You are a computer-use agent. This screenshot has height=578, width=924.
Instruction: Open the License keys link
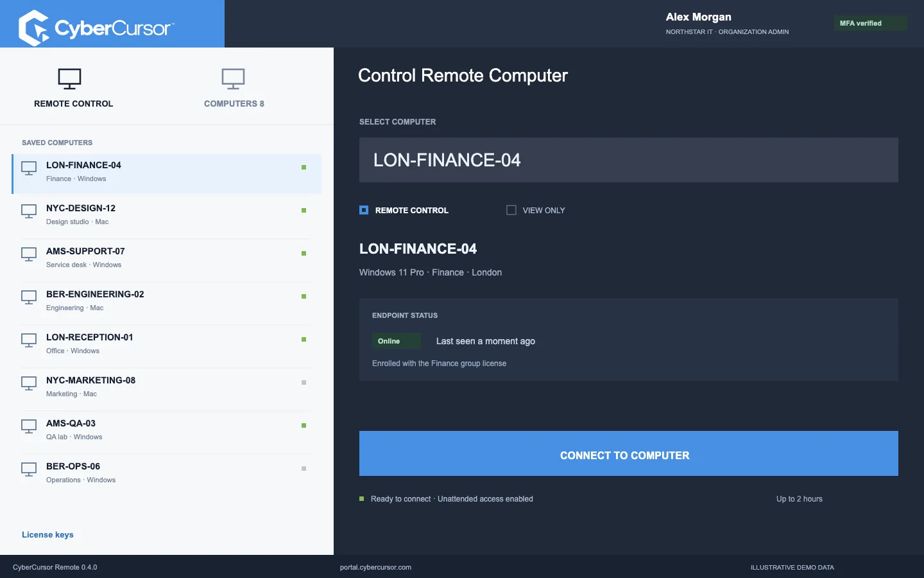click(x=47, y=534)
